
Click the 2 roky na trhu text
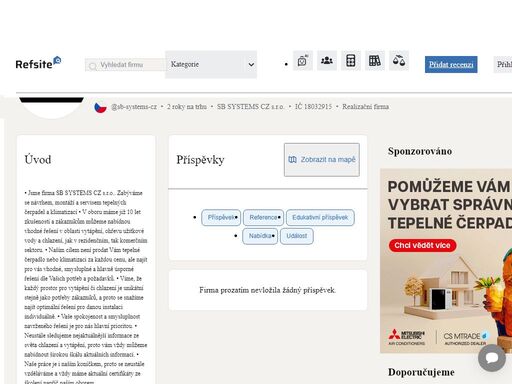(187, 107)
